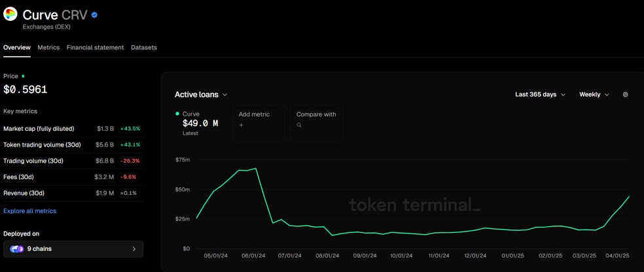Open chart settings gear icon
This screenshot has height=272, width=644.
click(625, 94)
